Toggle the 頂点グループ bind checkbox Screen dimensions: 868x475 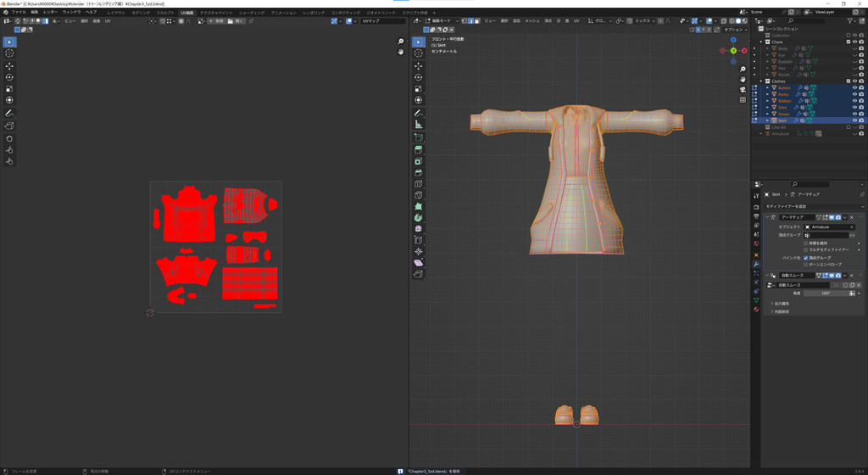click(x=806, y=257)
